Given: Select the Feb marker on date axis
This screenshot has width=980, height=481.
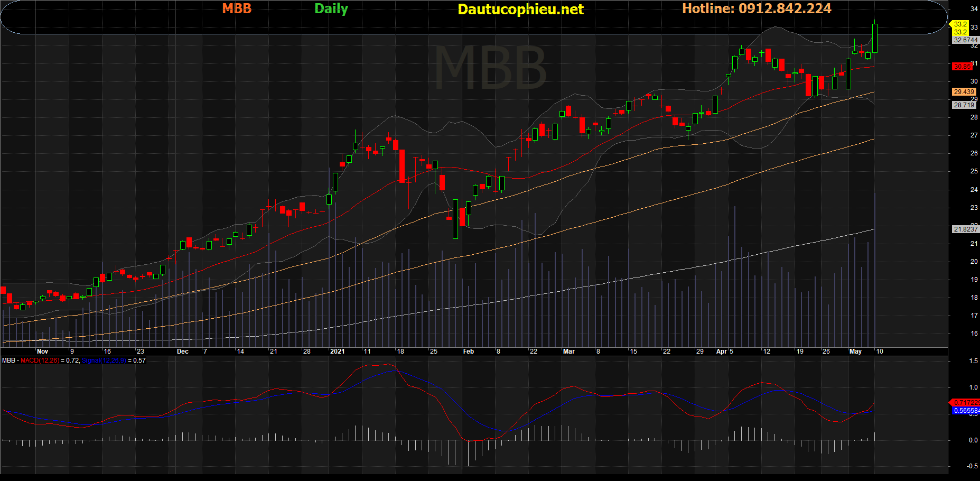Looking at the screenshot, I should coord(469,351).
